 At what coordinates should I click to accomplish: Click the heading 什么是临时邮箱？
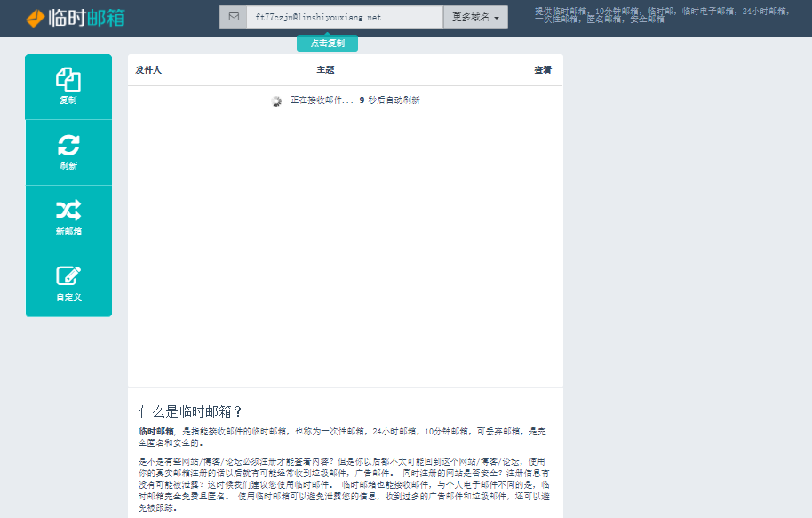click(190, 411)
